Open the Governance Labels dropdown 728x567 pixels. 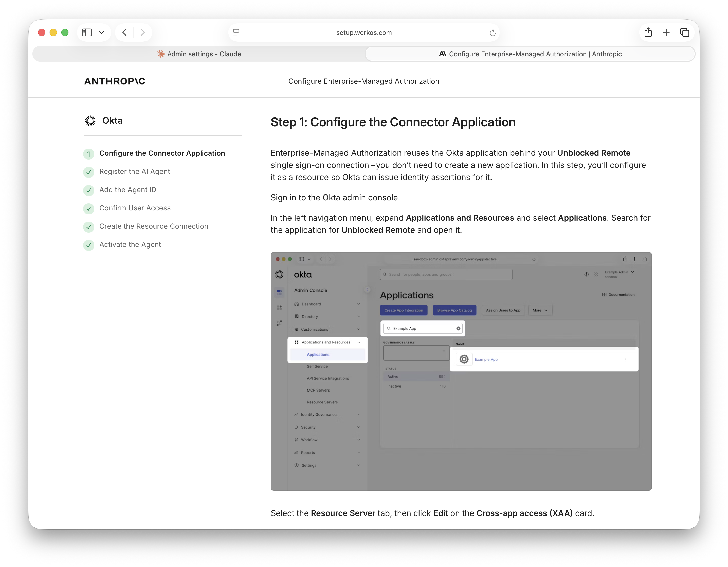coord(416,352)
